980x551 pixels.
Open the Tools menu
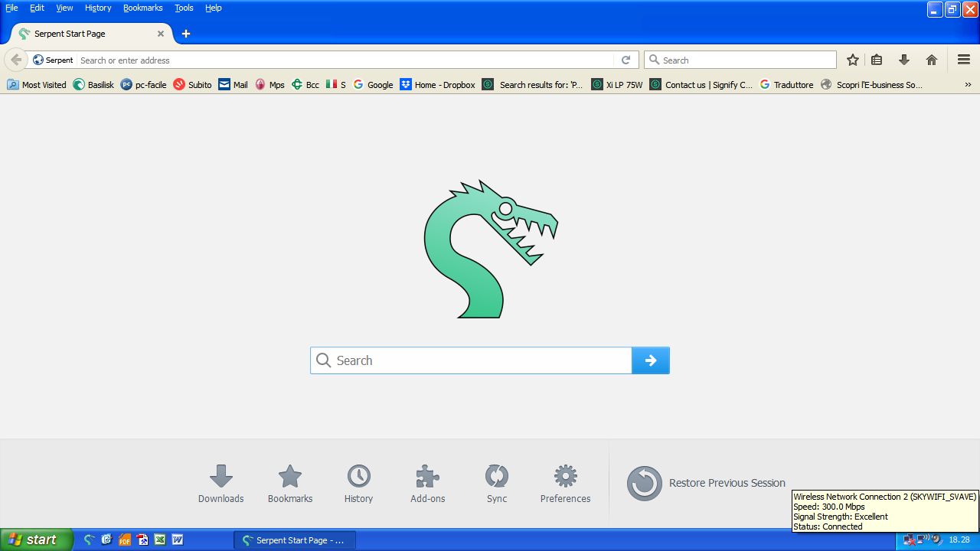point(184,8)
